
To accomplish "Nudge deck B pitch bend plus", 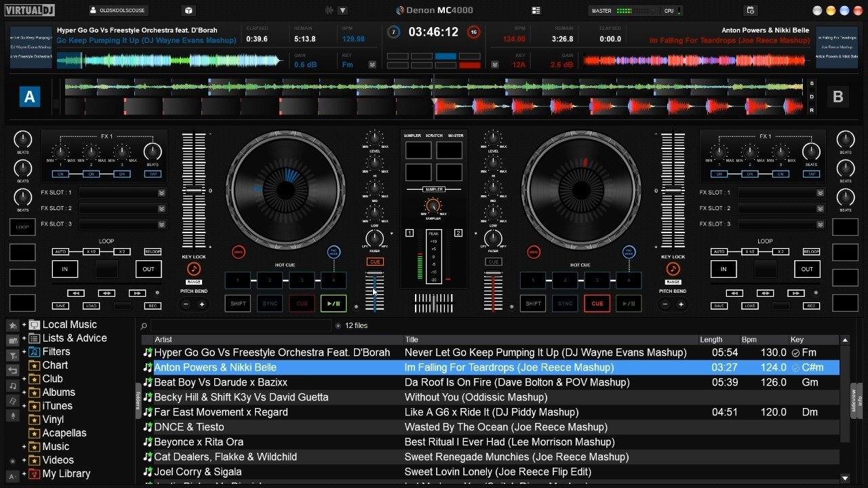I will click(x=680, y=304).
